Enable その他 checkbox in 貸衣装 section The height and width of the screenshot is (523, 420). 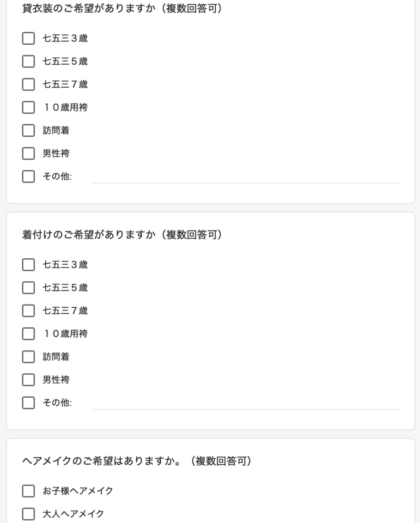click(x=28, y=177)
